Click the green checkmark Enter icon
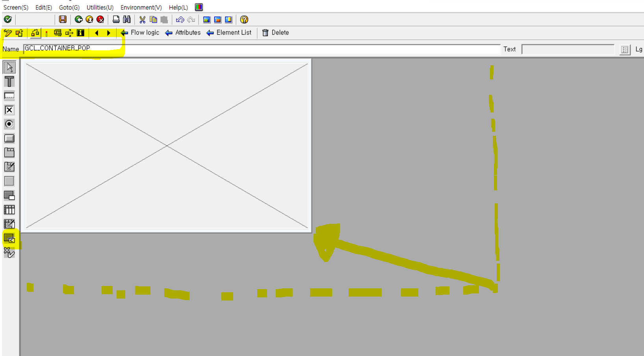 point(8,19)
